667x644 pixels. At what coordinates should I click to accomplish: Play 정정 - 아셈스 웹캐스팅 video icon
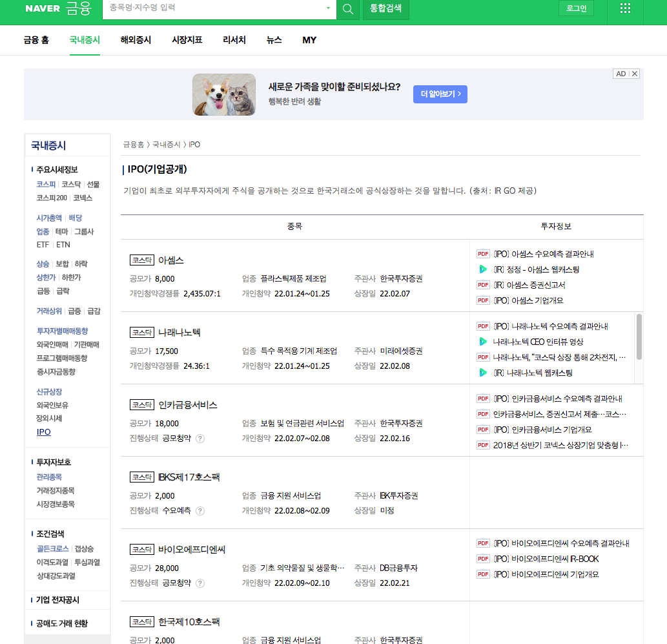483,269
